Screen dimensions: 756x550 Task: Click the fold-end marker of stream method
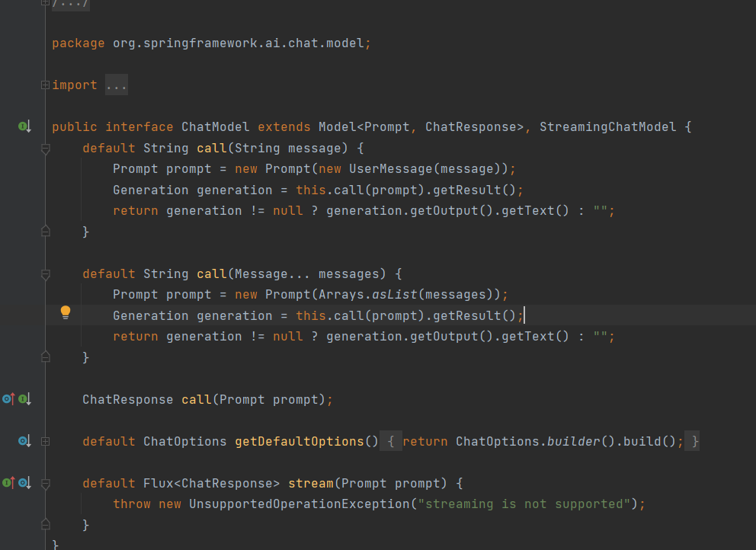[x=45, y=524]
